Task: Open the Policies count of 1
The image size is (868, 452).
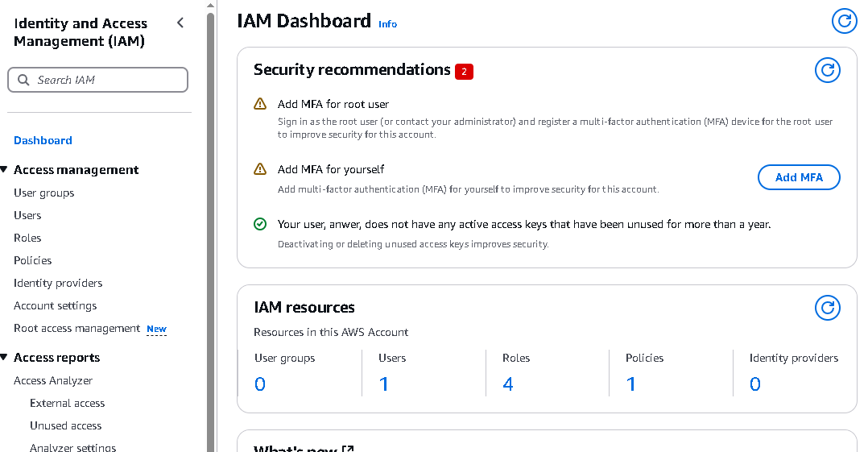Action: click(x=630, y=384)
